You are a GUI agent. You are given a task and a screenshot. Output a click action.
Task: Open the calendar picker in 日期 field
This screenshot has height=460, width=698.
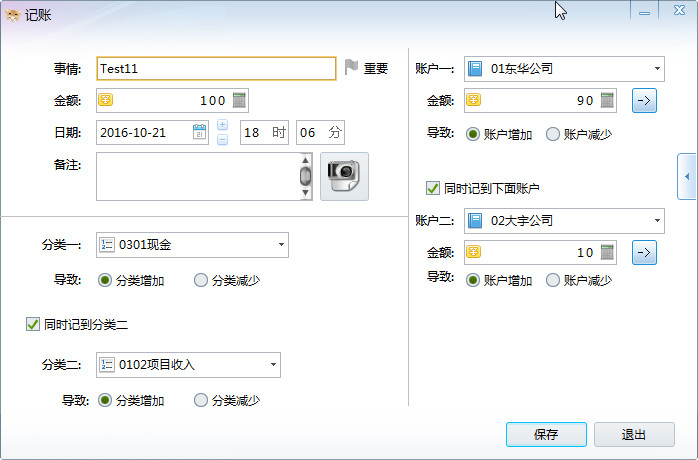[x=199, y=132]
